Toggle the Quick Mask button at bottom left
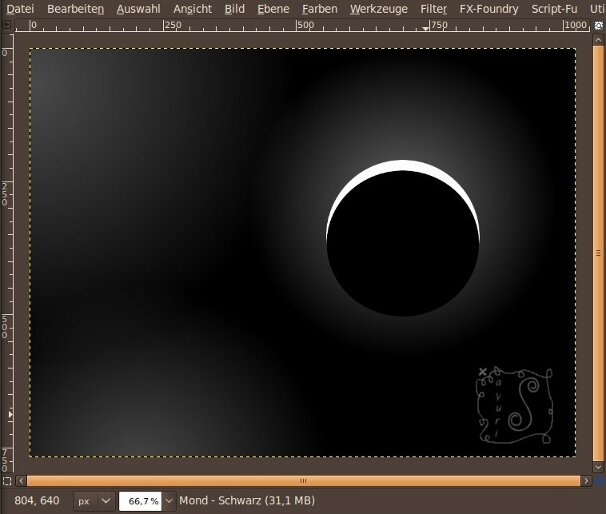This screenshot has height=514, width=606. coord(7,481)
